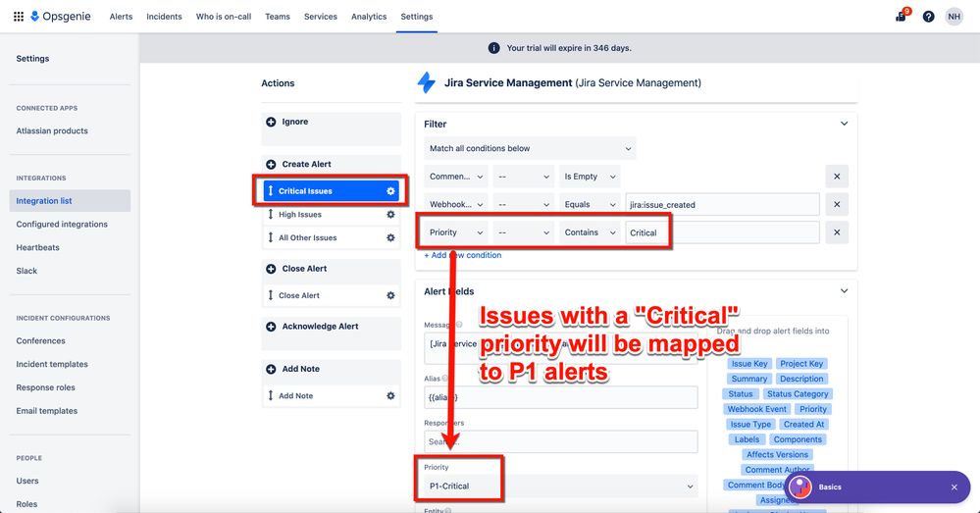Click the reorder handle on Add Note rule
Image resolution: width=980 pixels, height=513 pixels.
click(x=271, y=396)
